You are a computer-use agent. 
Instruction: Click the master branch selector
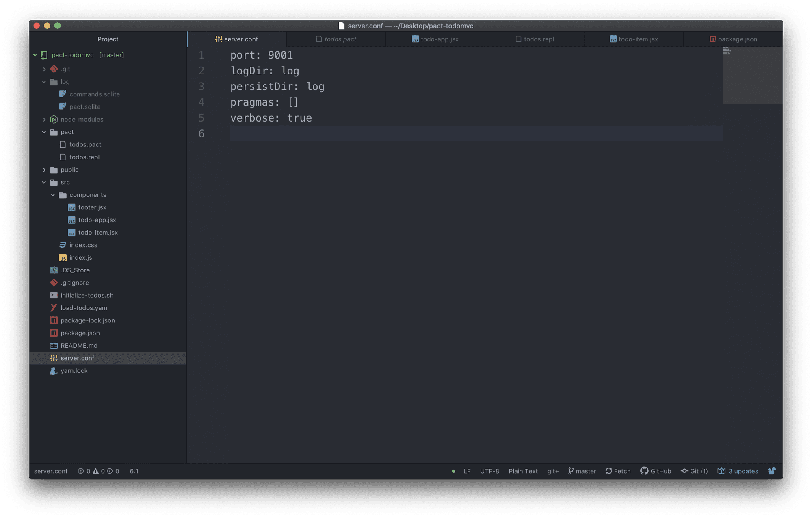[x=582, y=471]
